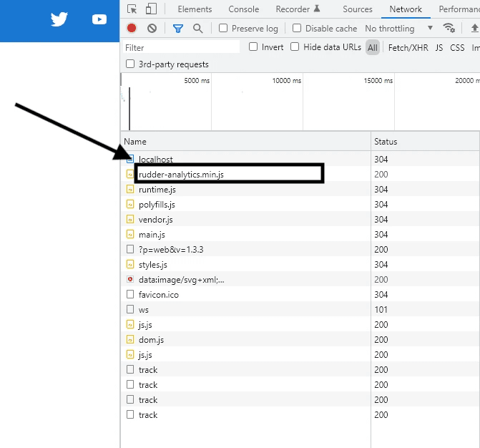
Task: Click the Twitter bird icon
Action: [x=59, y=19]
